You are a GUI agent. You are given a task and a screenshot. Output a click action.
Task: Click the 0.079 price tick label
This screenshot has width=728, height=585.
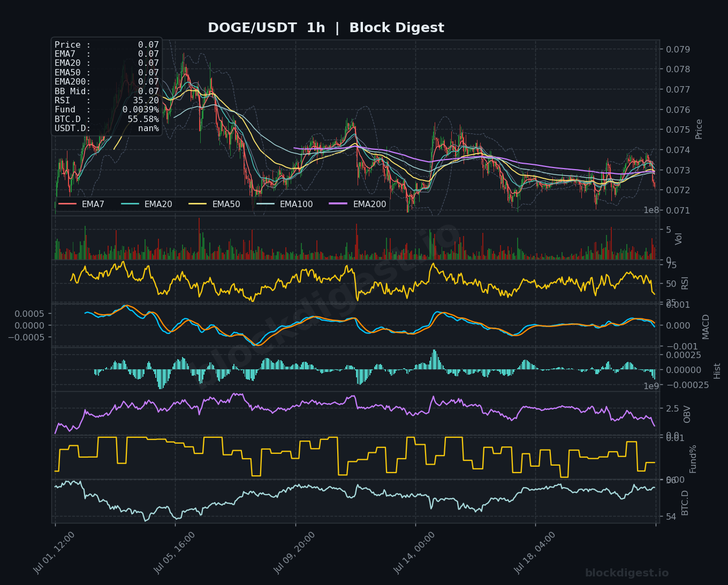tap(678, 49)
